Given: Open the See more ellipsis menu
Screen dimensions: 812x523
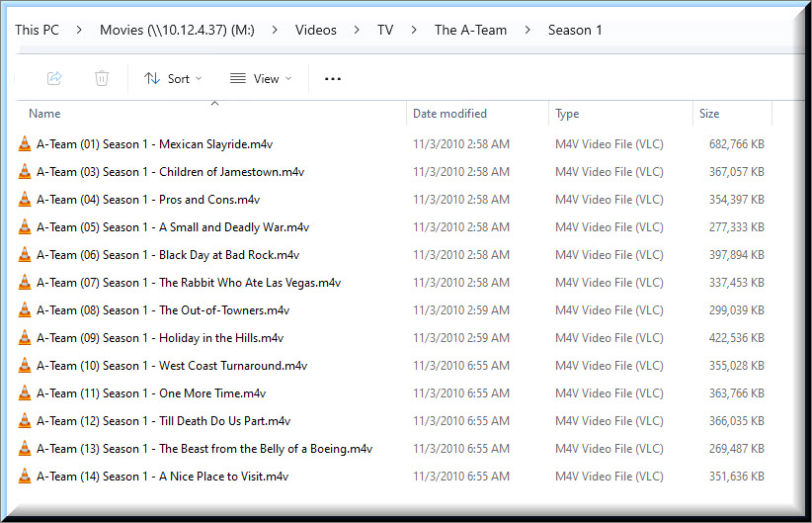Looking at the screenshot, I should (333, 79).
